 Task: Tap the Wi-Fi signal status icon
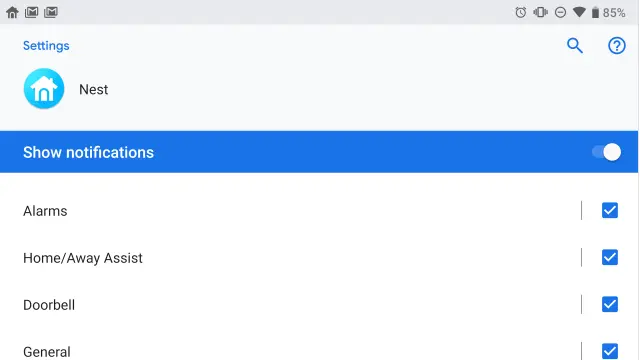point(579,12)
